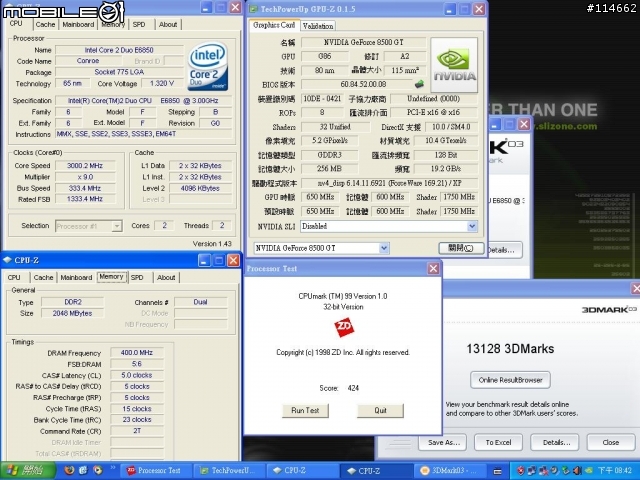The height and width of the screenshot is (480, 640).
Task: Open the Validation tab in GPU-Z
Action: pos(318,26)
